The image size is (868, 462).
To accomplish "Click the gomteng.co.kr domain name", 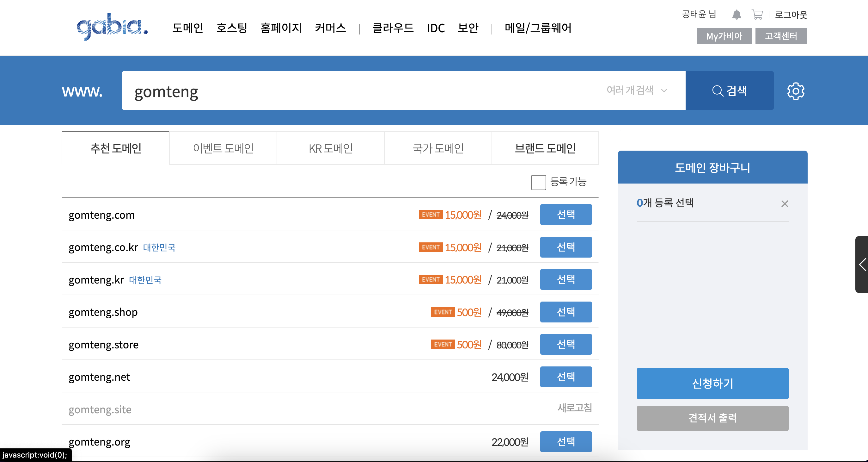I will coord(103,247).
